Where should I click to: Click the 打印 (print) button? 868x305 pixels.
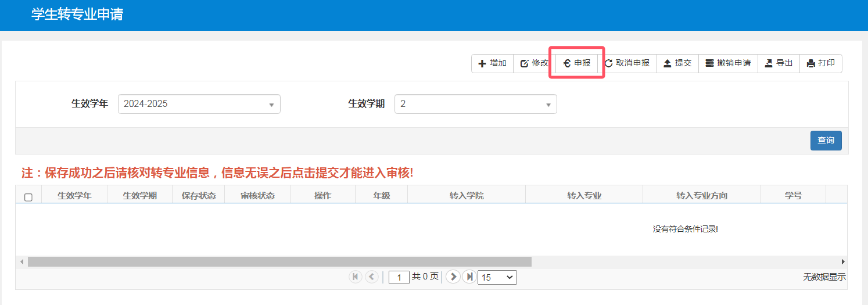[820, 63]
